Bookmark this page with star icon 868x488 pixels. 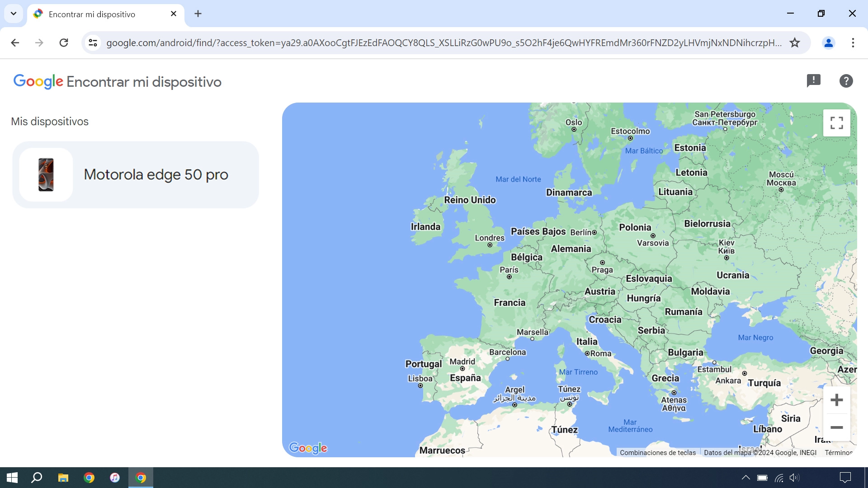pos(795,43)
